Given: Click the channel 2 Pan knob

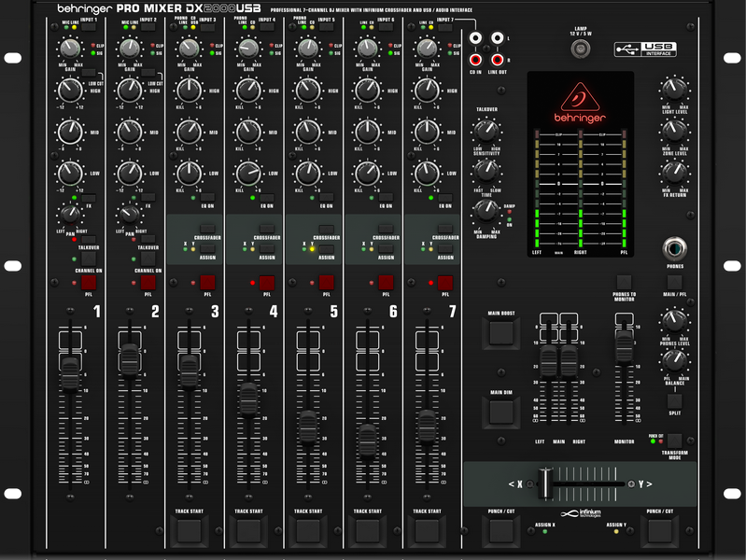Looking at the screenshot, I should click(x=130, y=215).
